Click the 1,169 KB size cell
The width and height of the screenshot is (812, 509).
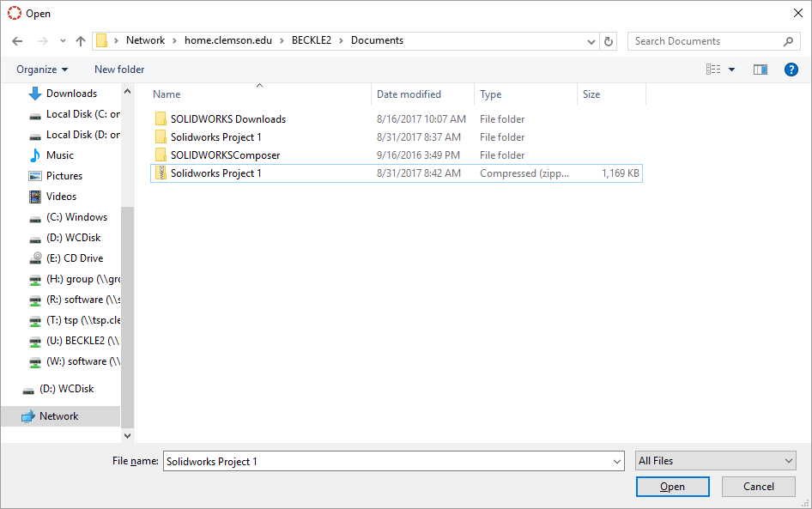[x=621, y=173]
